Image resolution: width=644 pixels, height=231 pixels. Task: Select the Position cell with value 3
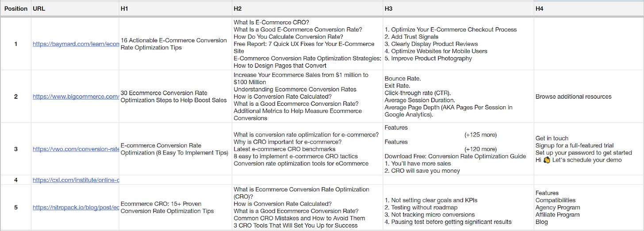click(15, 149)
